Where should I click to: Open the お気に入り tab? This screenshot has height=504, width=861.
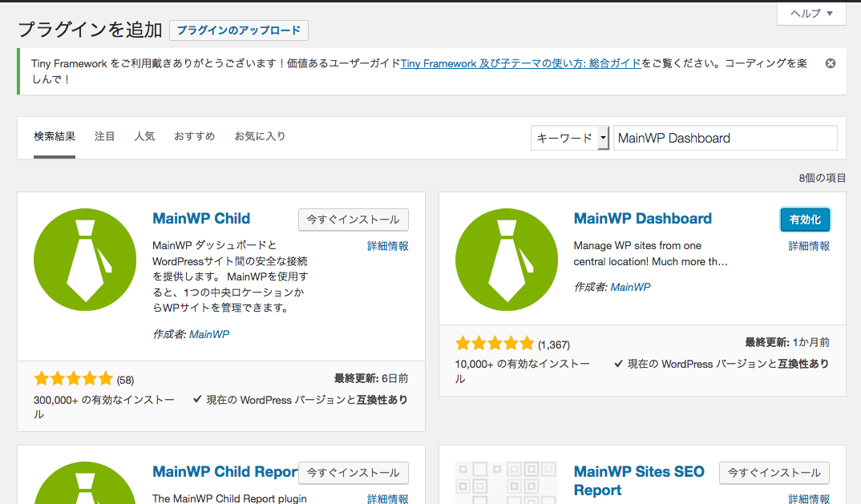coord(260,136)
